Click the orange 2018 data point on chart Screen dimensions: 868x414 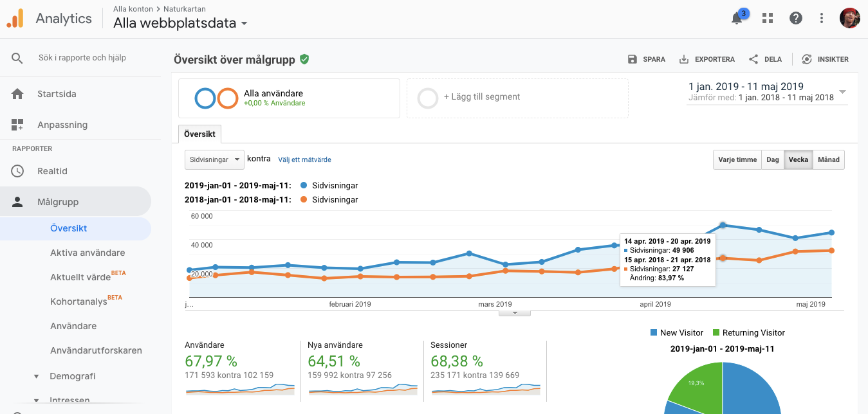tap(723, 258)
